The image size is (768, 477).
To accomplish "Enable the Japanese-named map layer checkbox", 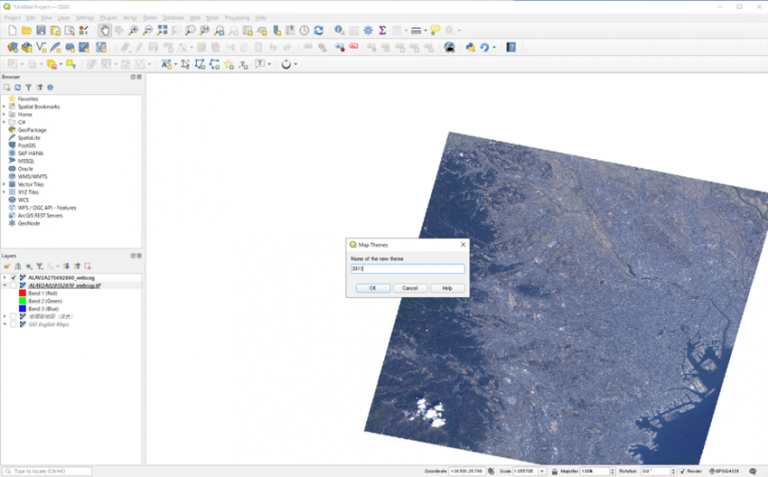I will coord(14,316).
